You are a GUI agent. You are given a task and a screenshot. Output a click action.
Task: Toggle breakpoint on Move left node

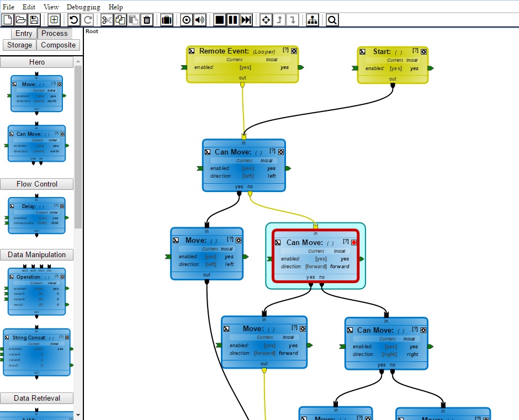(x=239, y=240)
